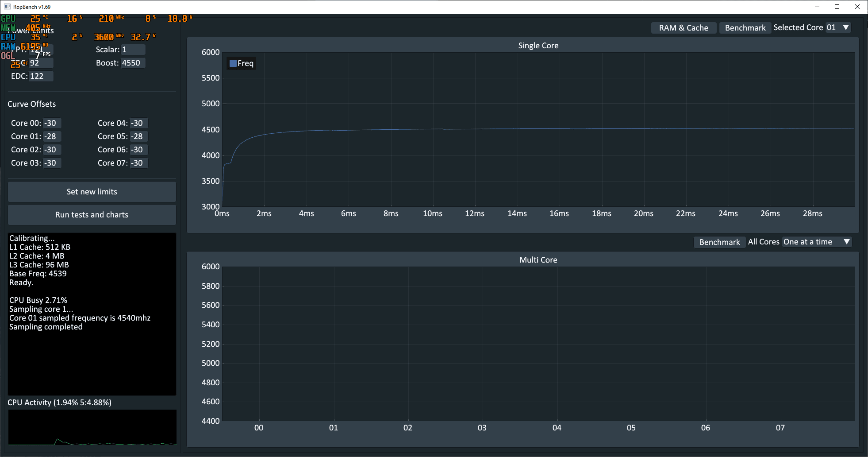This screenshot has height=457, width=868.
Task: Click the Multi Core chart title
Action: (x=538, y=260)
